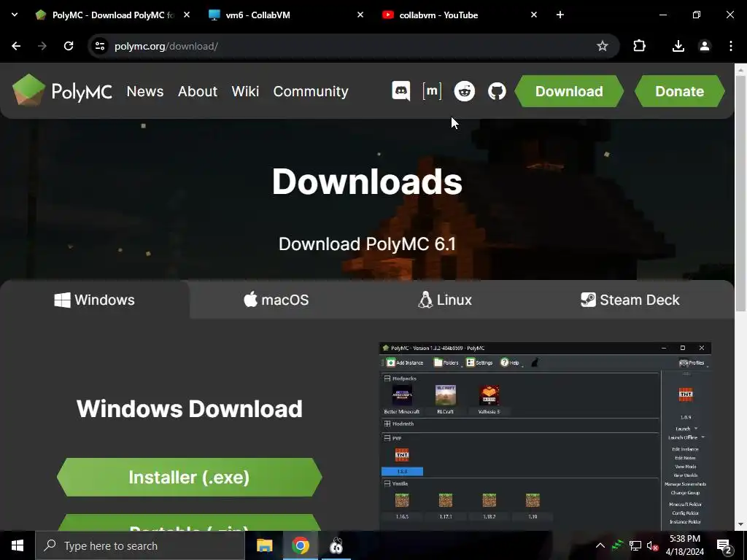The width and height of the screenshot is (747, 560).
Task: Open the network tray icon
Action: (x=635, y=545)
